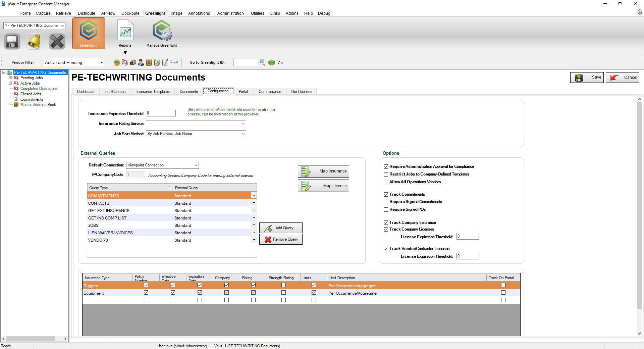
Task: Open VENDORS external query dropdown arrow
Action: point(254,240)
